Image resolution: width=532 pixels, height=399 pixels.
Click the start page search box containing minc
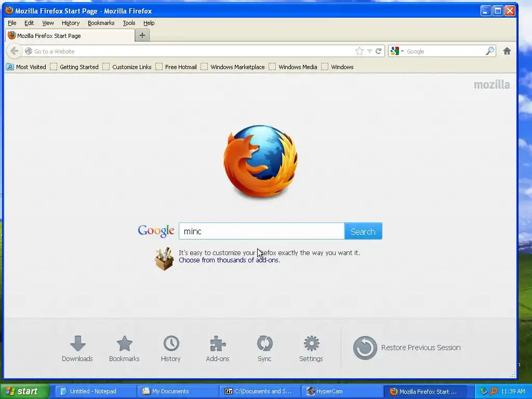pos(262,231)
